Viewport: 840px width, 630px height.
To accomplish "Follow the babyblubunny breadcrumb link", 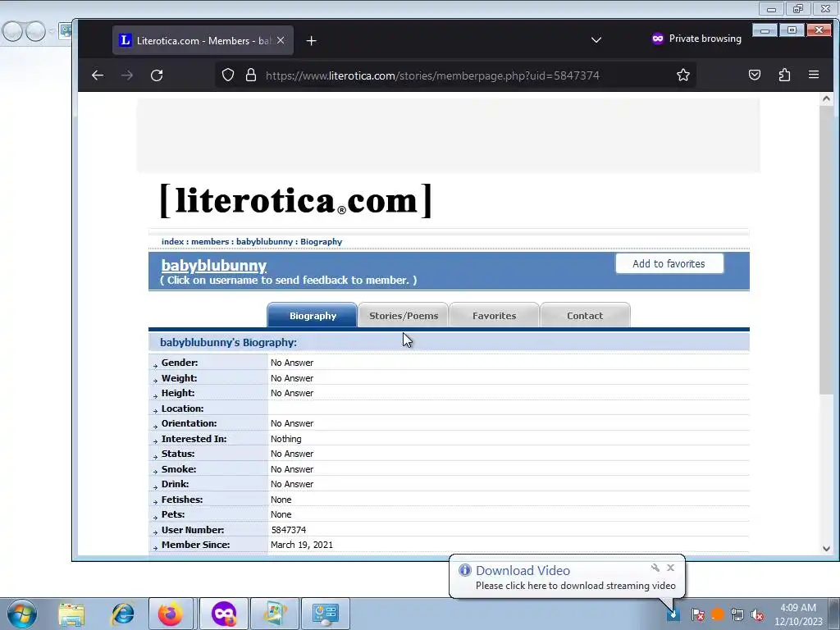I will (x=265, y=242).
